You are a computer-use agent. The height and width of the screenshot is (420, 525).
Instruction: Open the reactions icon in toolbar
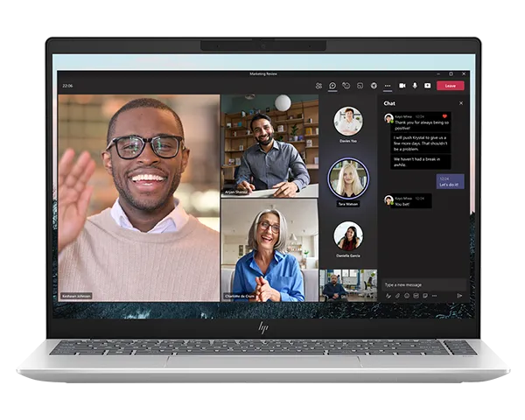[x=346, y=86]
